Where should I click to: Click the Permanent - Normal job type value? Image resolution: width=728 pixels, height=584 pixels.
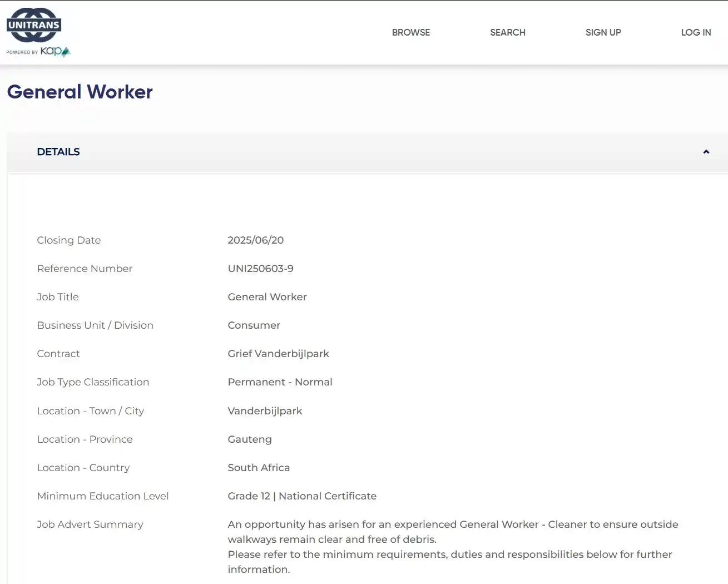click(x=280, y=382)
